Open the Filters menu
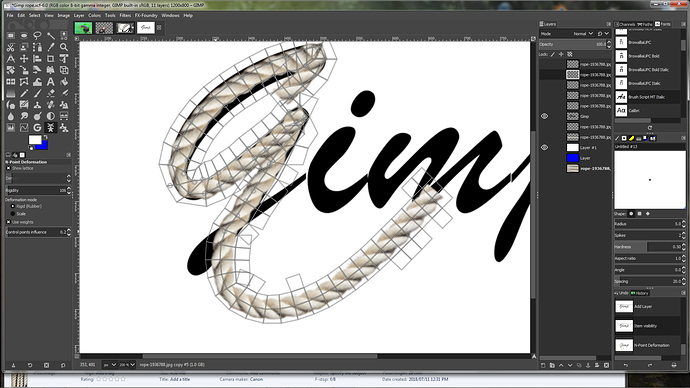 coord(125,15)
